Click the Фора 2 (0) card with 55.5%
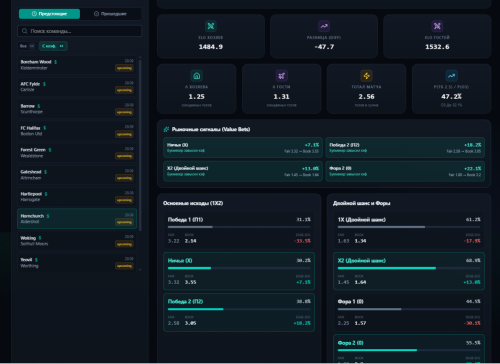Screen dimensions: 500x364 [x=409, y=349]
